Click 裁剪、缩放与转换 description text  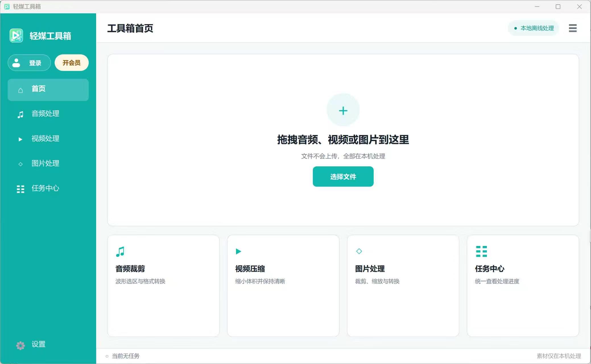coord(377,281)
